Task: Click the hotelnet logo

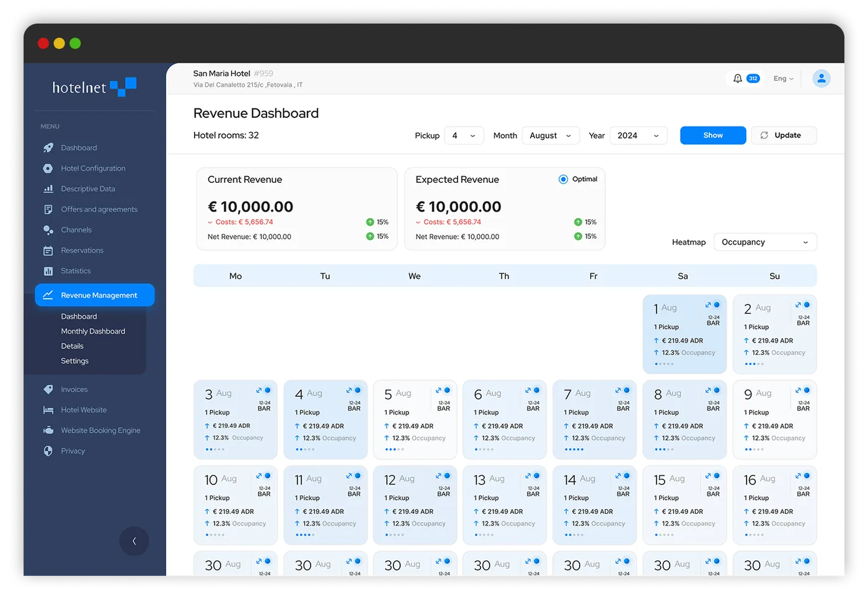Action: tap(94, 87)
